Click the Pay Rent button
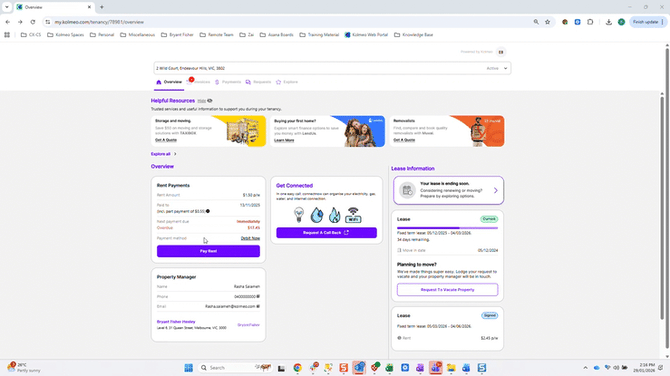This screenshot has width=670, height=376. (209, 251)
